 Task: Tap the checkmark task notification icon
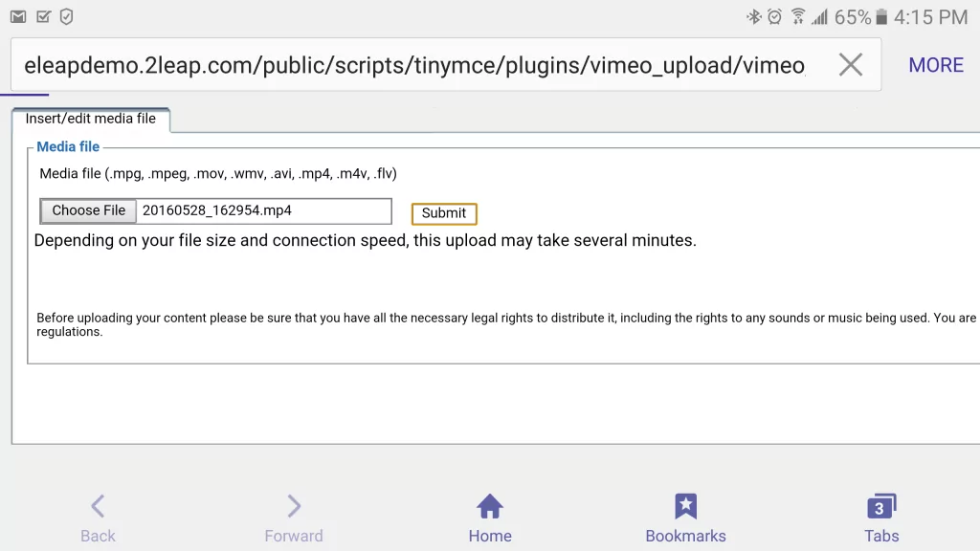pos(43,17)
